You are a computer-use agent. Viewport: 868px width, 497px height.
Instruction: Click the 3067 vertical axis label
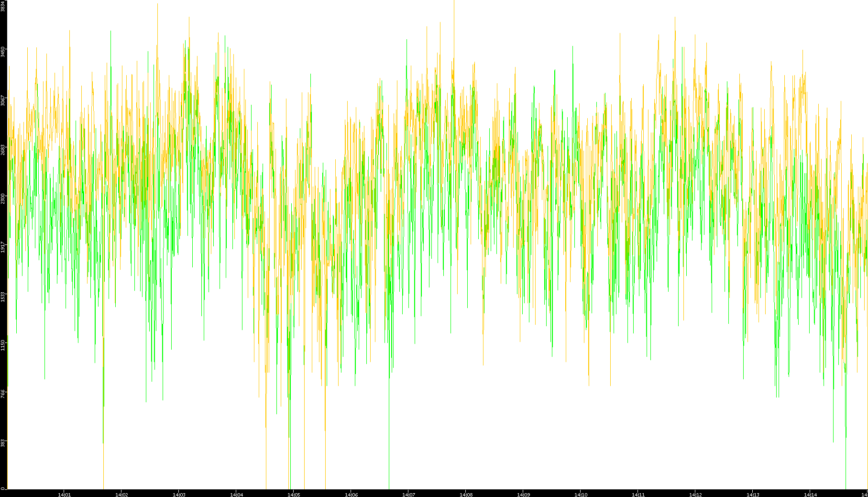coord(3,100)
